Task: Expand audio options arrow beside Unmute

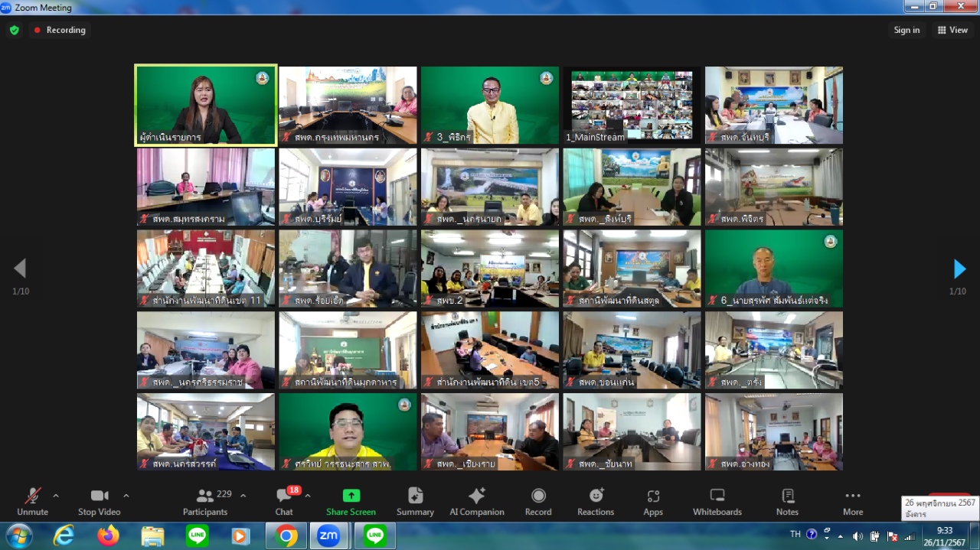Action: (x=56, y=496)
